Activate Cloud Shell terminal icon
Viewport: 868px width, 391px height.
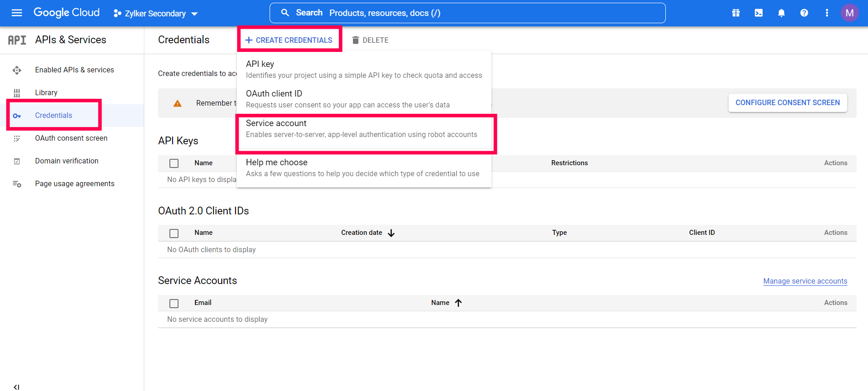pyautogui.click(x=759, y=13)
